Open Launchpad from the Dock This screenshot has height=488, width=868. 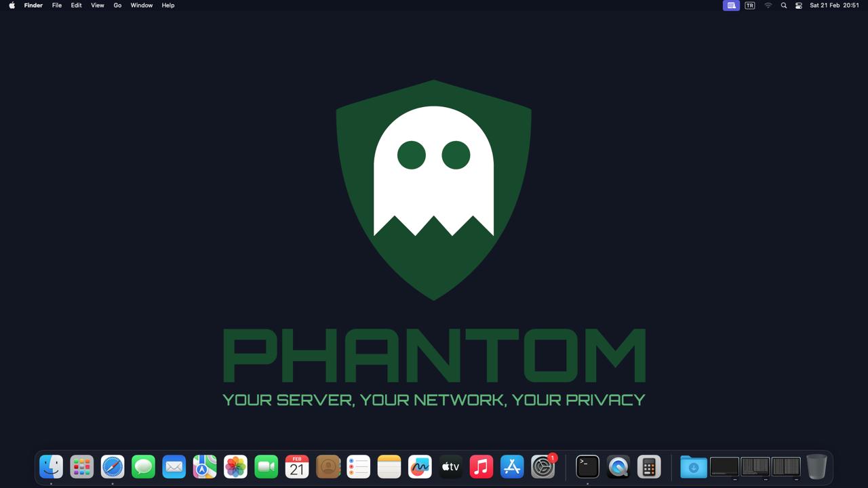(x=82, y=467)
